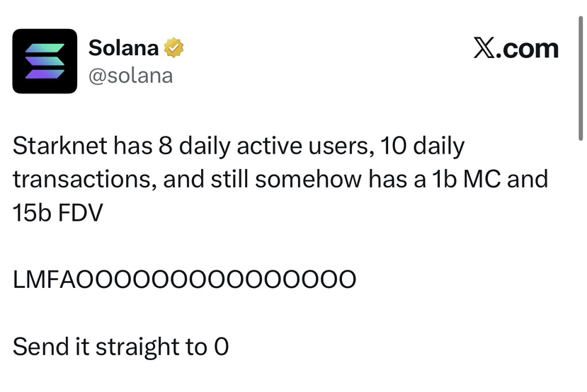This screenshot has width=587, height=392.
Task: Click the gold verified badge
Action: pyautogui.click(x=174, y=48)
